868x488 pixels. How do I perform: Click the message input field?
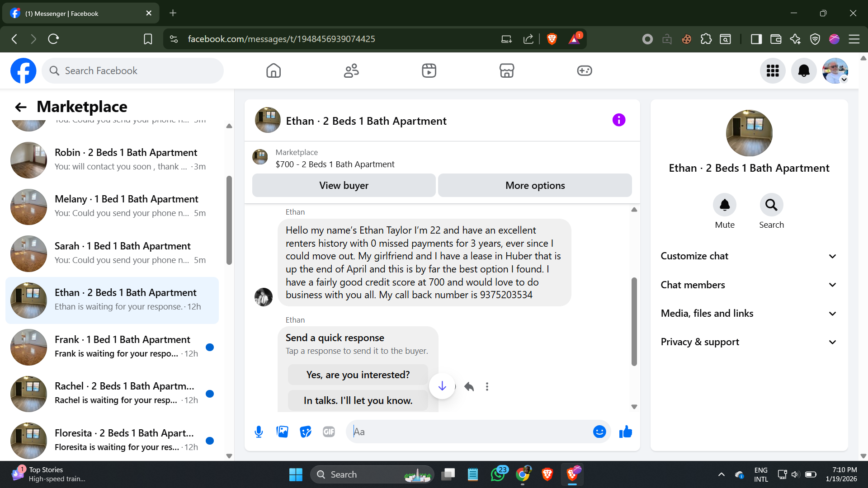tap(470, 432)
